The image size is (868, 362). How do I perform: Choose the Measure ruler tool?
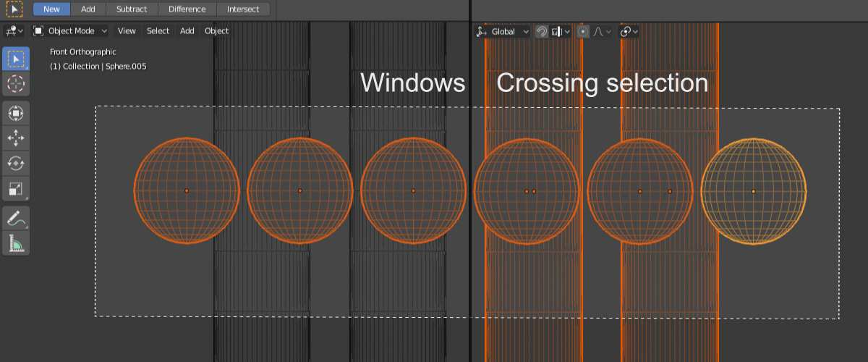click(x=16, y=243)
